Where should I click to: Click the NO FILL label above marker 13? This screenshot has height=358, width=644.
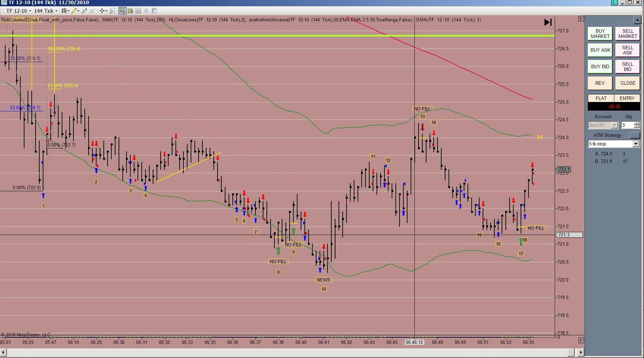pyautogui.click(x=422, y=109)
